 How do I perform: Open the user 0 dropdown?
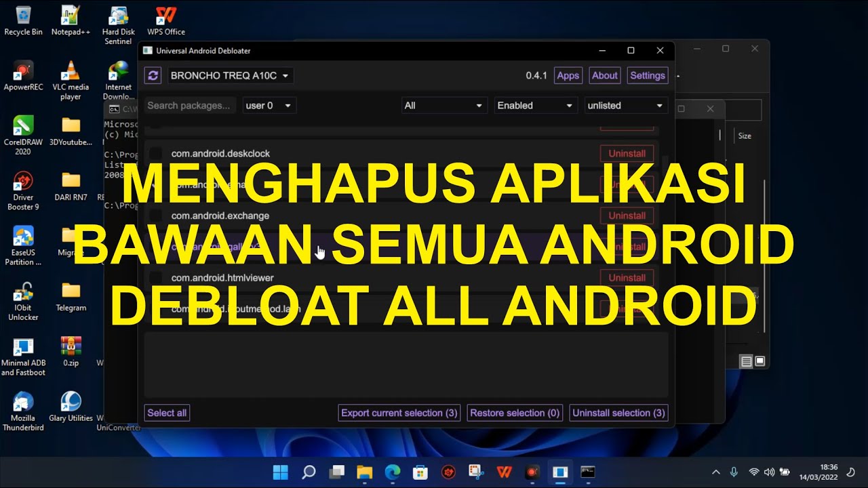[x=269, y=106]
